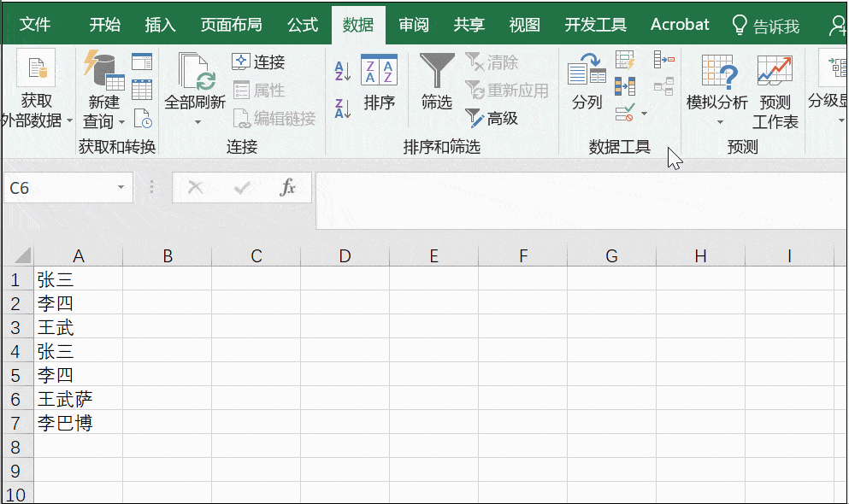Open the 开发工具 tab

pos(595,24)
